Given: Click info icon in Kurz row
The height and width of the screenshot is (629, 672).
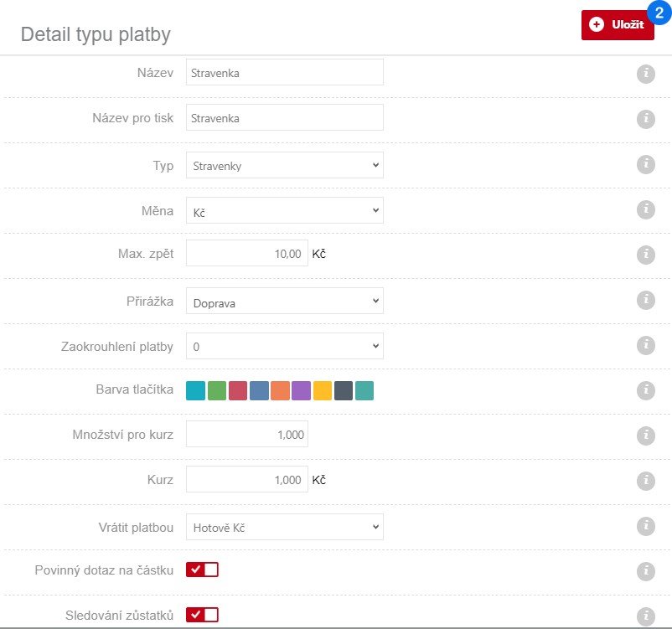Looking at the screenshot, I should click(645, 481).
